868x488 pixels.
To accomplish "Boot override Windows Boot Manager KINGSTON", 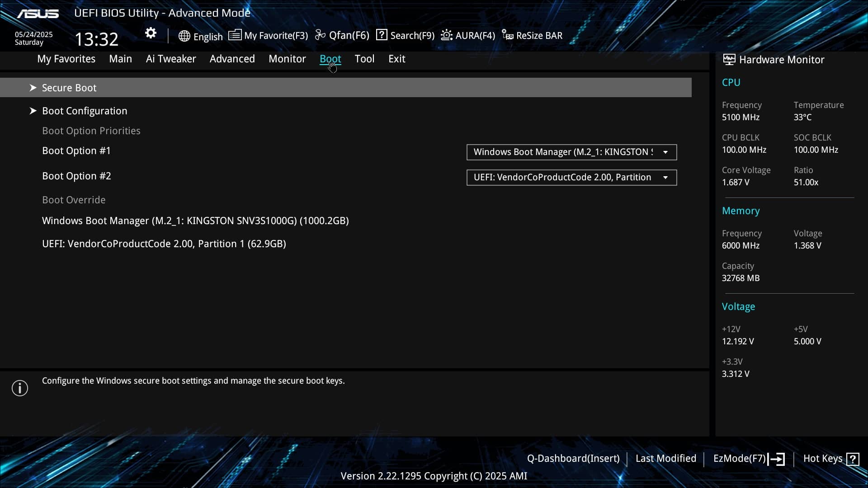I will (195, 221).
